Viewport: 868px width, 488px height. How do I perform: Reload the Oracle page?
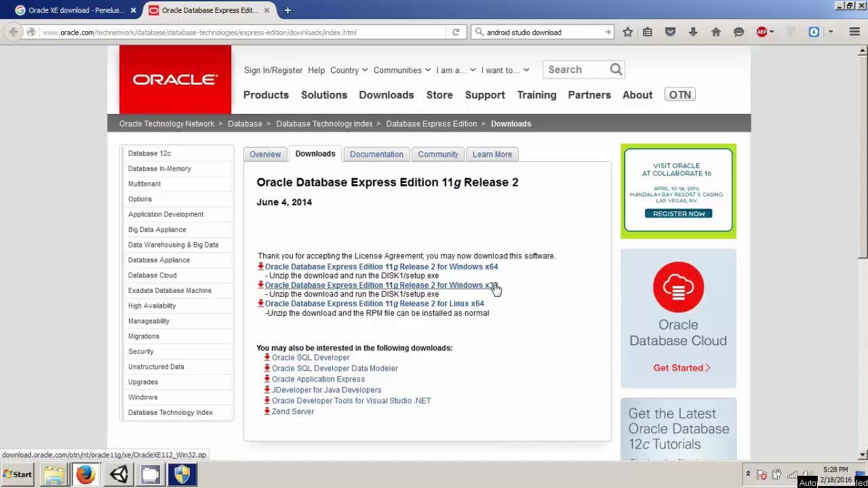[x=456, y=32]
